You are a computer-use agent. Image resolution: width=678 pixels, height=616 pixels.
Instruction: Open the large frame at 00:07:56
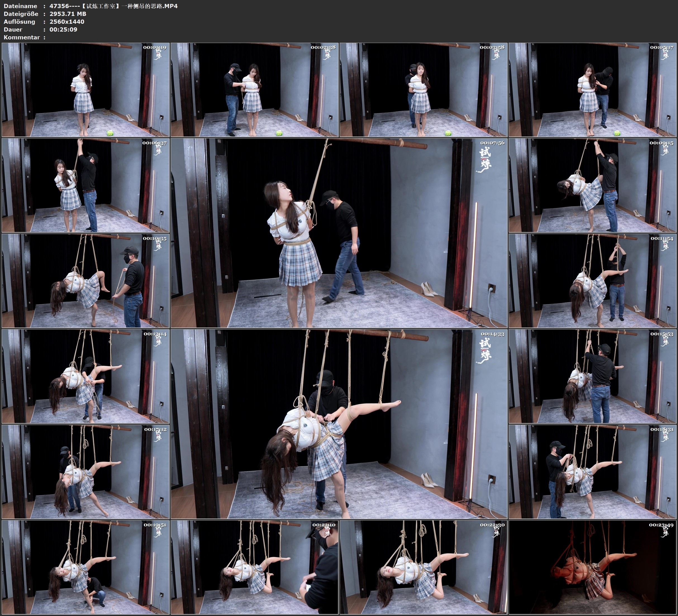pyautogui.click(x=339, y=233)
